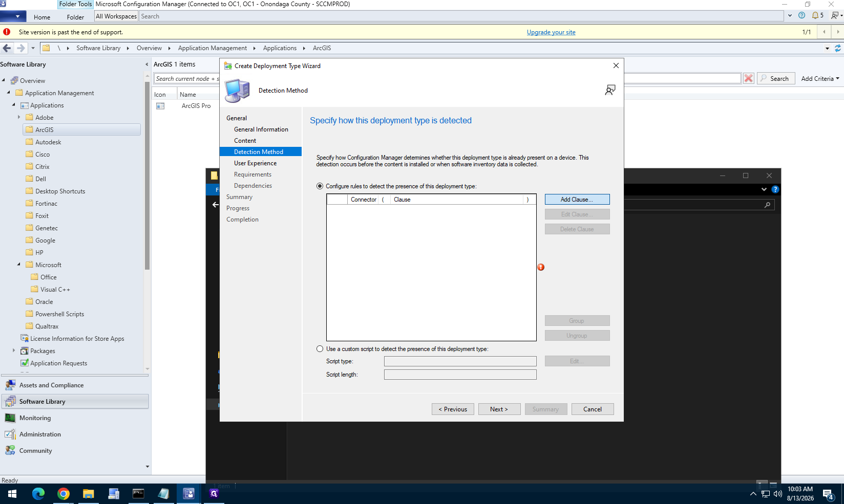The image size is (844, 504).
Task: Open the action center notification icon
Action: pos(828,494)
